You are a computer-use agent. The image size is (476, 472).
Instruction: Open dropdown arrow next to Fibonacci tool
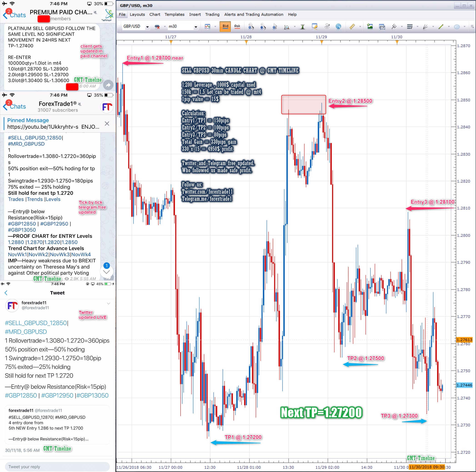tap(417, 27)
